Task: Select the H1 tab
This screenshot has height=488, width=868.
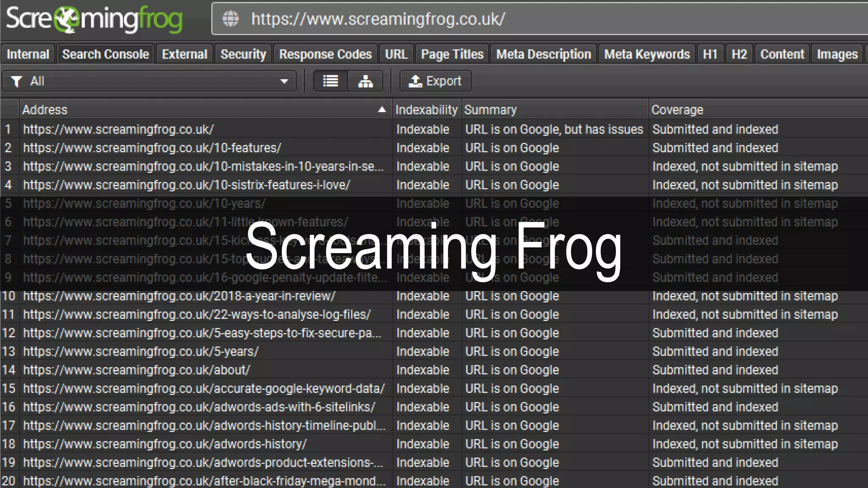Action: 710,54
